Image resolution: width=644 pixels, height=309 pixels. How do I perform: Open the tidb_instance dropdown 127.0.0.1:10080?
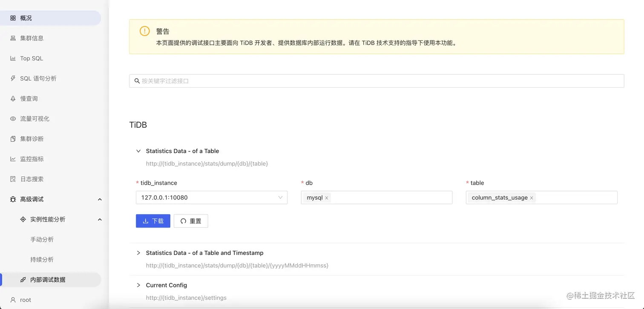[212, 197]
